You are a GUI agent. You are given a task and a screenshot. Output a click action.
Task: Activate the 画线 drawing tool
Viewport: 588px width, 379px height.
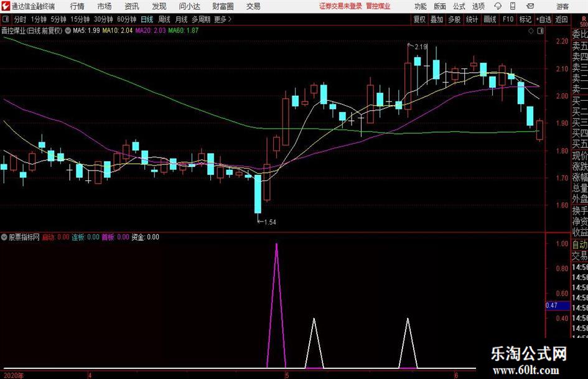tap(490, 19)
